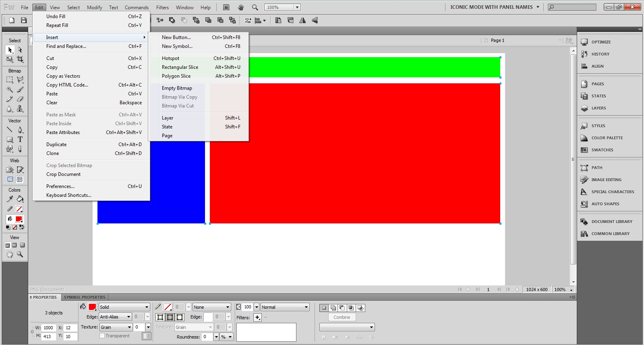Expand the Normal blend mode dropdown
Viewport: 644px width, 345px height.
pos(285,307)
